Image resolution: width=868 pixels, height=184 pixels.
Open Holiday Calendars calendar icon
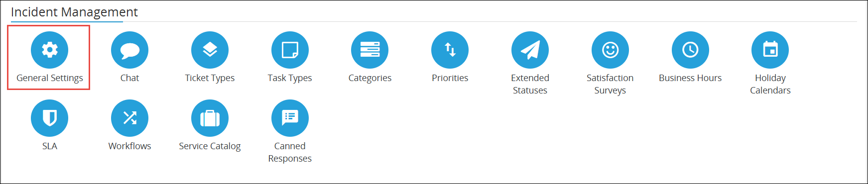[770, 50]
